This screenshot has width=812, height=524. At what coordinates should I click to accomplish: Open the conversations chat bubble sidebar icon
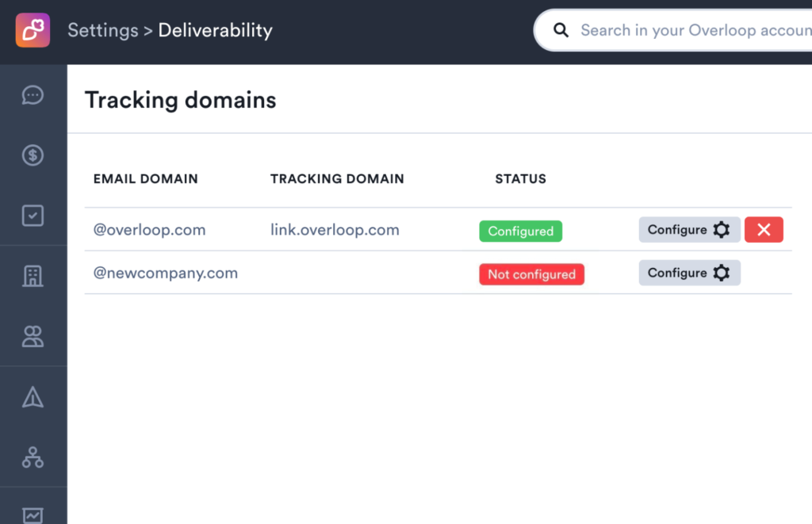point(33,95)
